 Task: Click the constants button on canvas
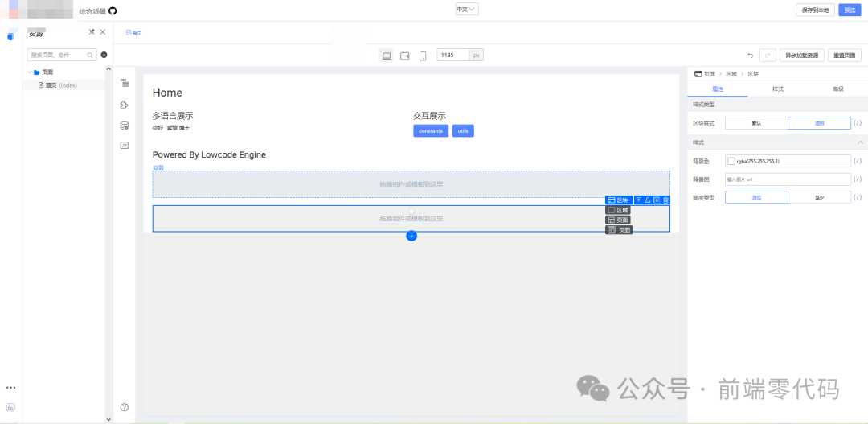[431, 131]
